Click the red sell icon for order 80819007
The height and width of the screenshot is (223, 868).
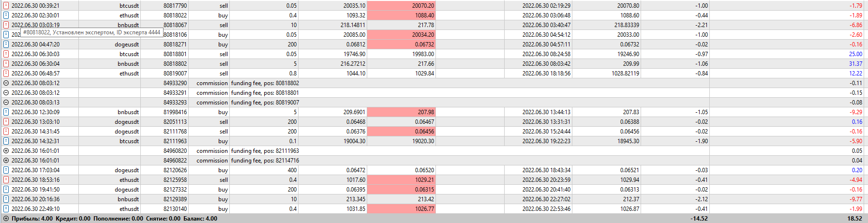[x=6, y=74]
